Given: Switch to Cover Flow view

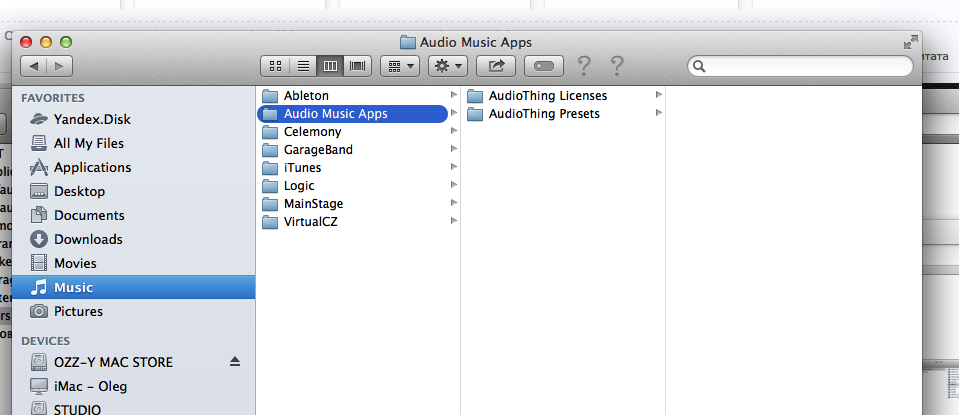Looking at the screenshot, I should pyautogui.click(x=358, y=65).
